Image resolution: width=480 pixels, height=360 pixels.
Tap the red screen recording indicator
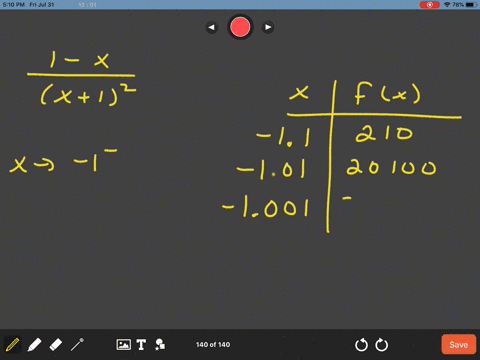pyautogui.click(x=430, y=5)
